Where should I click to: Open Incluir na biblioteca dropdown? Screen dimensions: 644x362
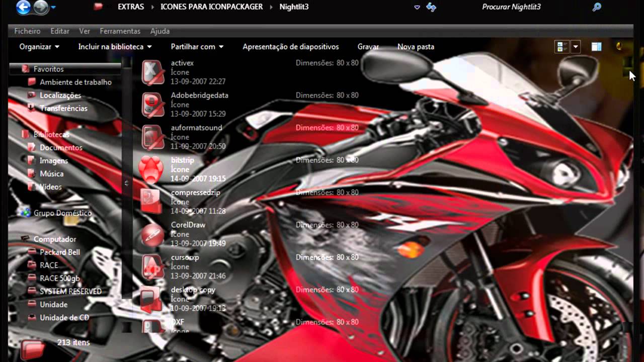tap(115, 47)
